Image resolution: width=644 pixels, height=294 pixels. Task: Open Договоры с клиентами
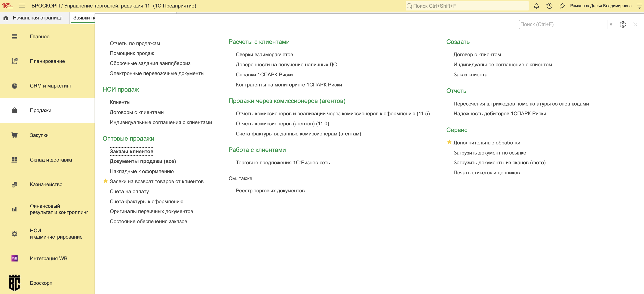point(137,113)
